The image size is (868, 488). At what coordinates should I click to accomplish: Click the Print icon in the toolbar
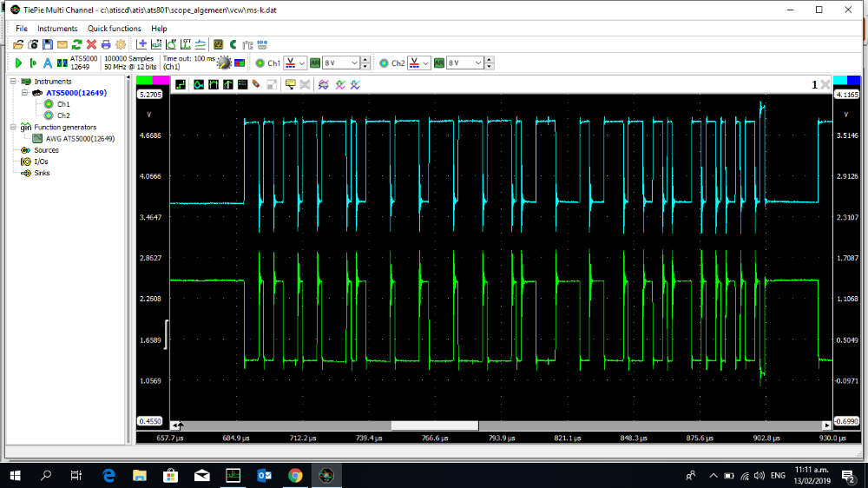106,44
